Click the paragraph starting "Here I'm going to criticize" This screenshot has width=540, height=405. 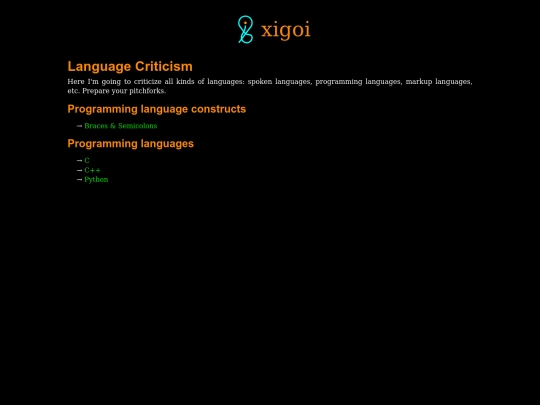click(270, 86)
